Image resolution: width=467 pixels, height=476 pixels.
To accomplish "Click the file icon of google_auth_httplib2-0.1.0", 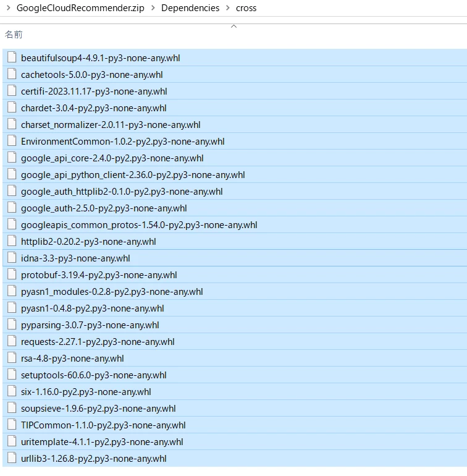I will pyautogui.click(x=12, y=190).
